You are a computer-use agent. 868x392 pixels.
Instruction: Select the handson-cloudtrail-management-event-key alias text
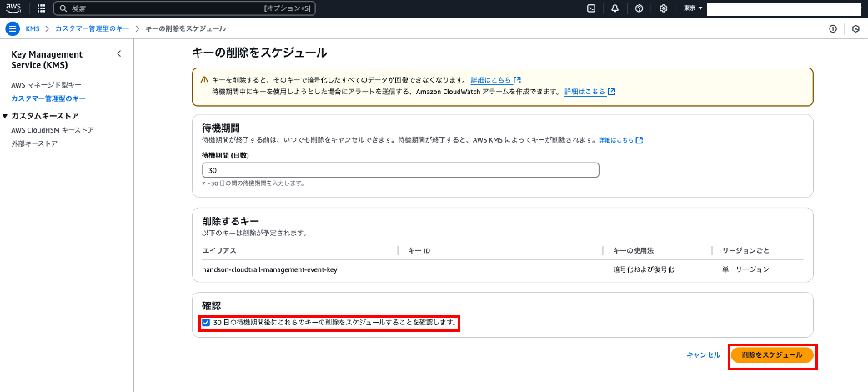(x=270, y=269)
